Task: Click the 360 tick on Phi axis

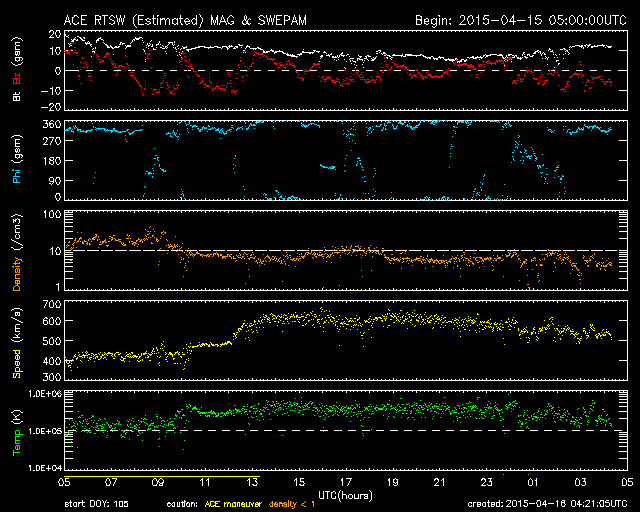Action: pos(52,125)
